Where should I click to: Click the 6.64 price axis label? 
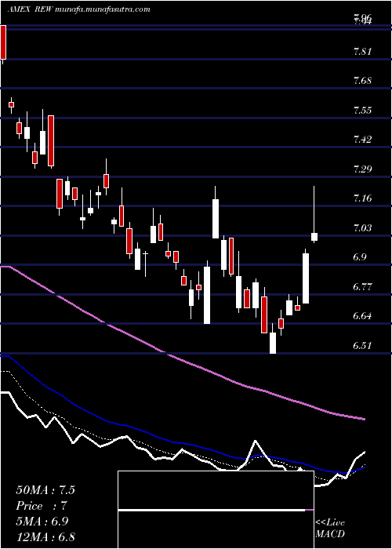(362, 316)
